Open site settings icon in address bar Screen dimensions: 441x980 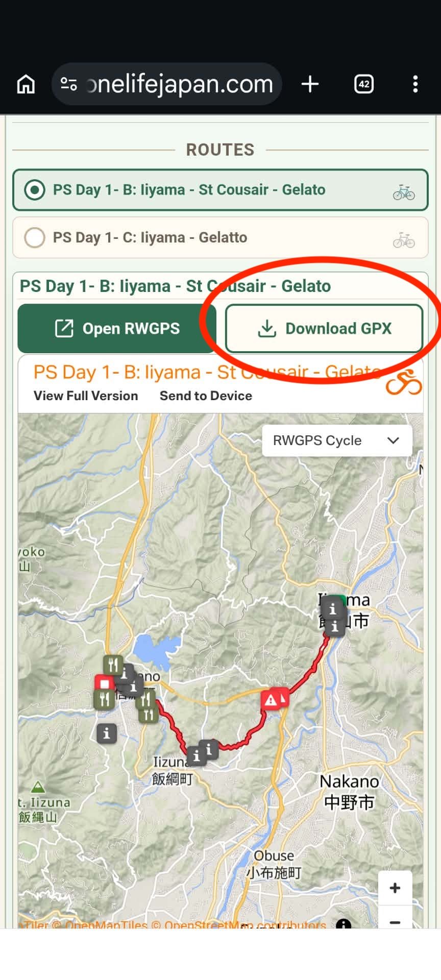pyautogui.click(x=69, y=84)
